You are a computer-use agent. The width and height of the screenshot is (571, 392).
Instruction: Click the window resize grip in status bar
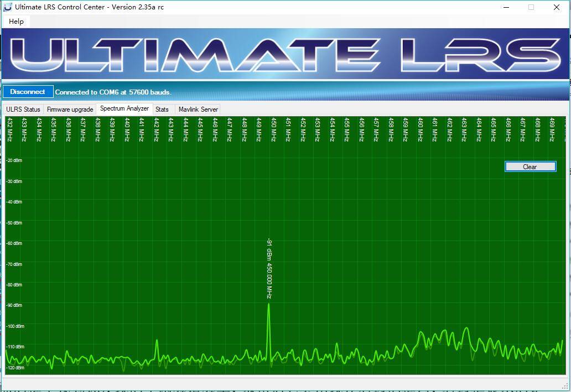point(565,386)
